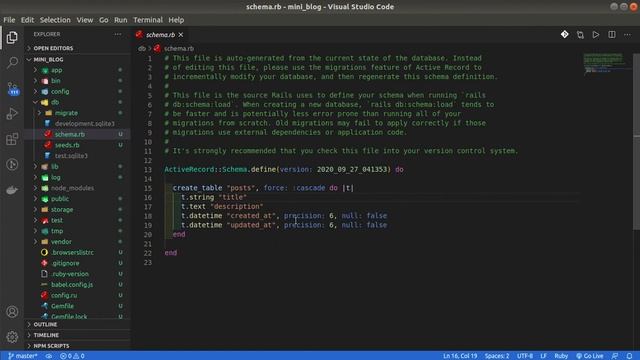Click the master branch indicator in status bar
The height and width of the screenshot is (360, 640).
point(23,356)
